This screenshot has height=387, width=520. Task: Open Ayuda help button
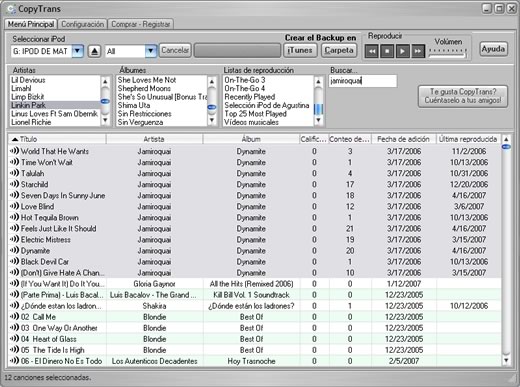(x=493, y=49)
